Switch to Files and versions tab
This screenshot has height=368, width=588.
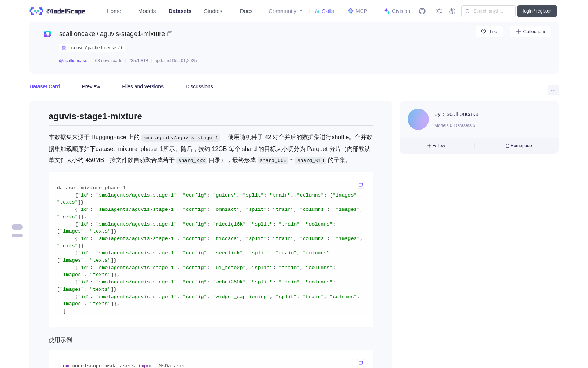[143, 86]
